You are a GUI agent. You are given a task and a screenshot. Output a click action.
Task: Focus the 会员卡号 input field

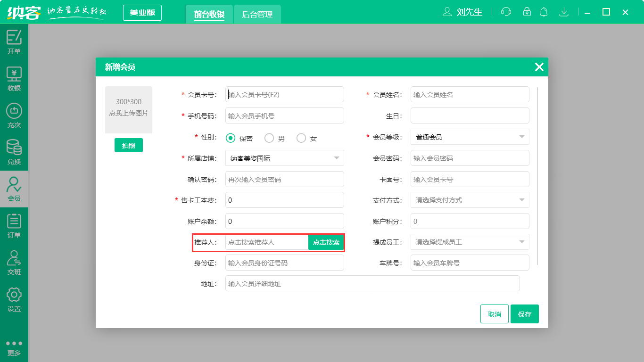click(285, 94)
